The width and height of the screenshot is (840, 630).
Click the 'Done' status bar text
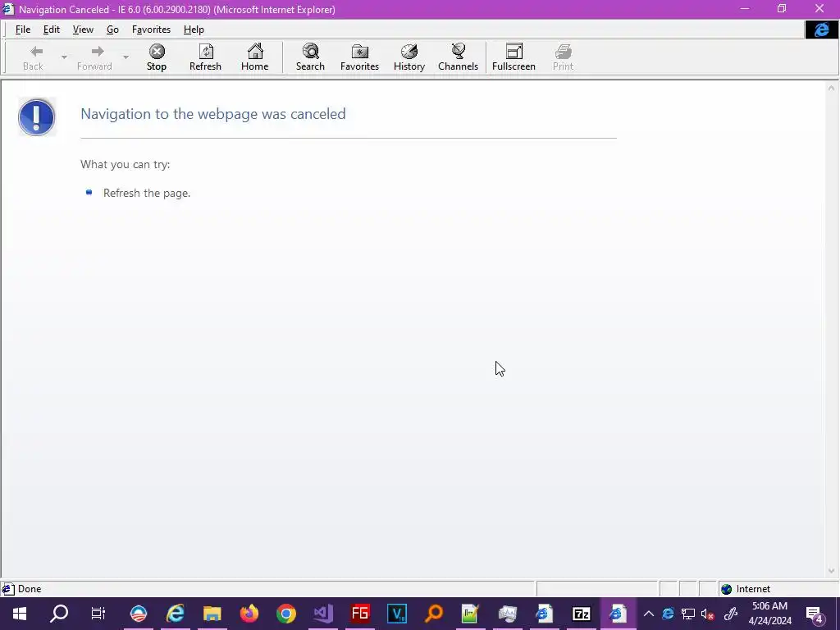click(x=30, y=589)
